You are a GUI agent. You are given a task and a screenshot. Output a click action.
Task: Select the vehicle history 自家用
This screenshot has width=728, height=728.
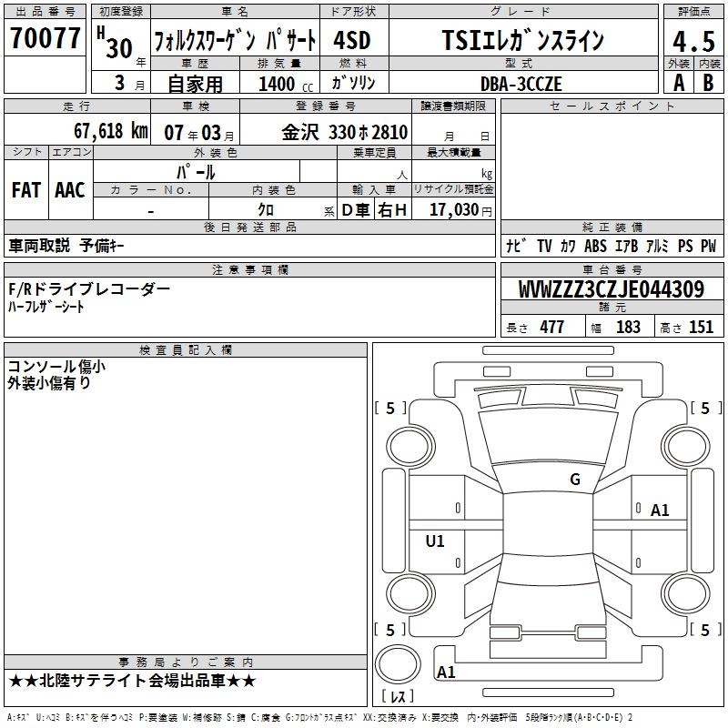point(195,84)
